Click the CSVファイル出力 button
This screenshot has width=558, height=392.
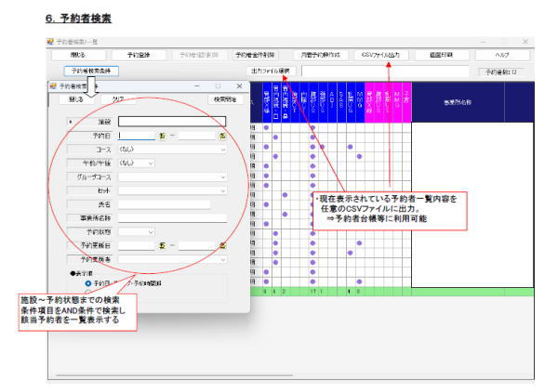[x=380, y=55]
